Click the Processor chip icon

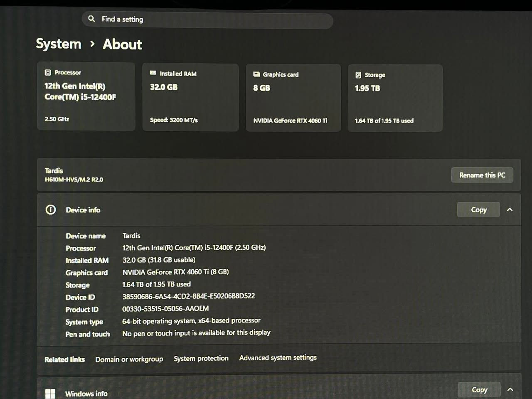click(x=48, y=72)
